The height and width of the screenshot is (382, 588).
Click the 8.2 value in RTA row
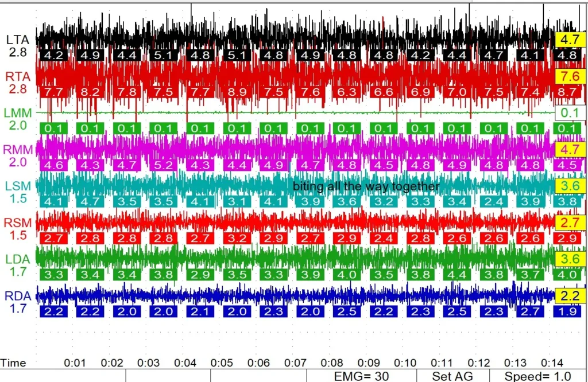pyautogui.click(x=90, y=92)
